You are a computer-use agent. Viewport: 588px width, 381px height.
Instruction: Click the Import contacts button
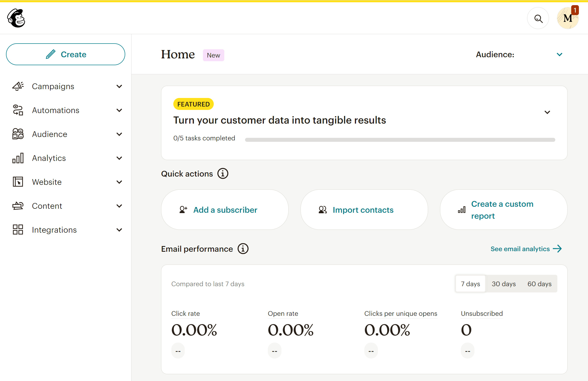coord(363,210)
